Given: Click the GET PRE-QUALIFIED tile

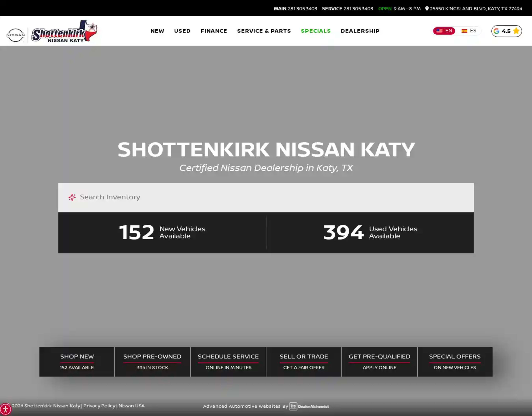Looking at the screenshot, I should tap(379, 362).
